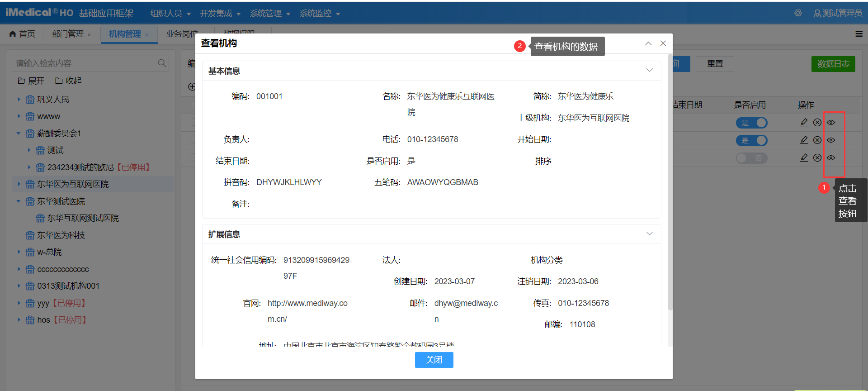The height and width of the screenshot is (391, 868).
Task: Expand the cccccccccccccc tree node arrow
Action: pyautogui.click(x=19, y=269)
